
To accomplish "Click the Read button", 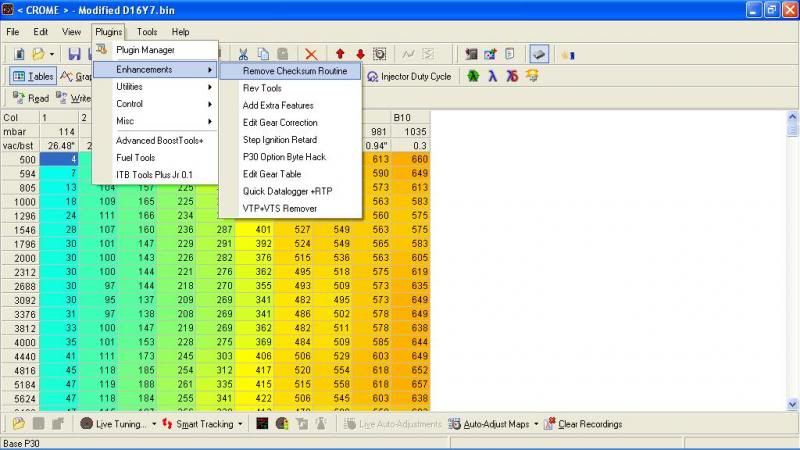I will point(31,98).
